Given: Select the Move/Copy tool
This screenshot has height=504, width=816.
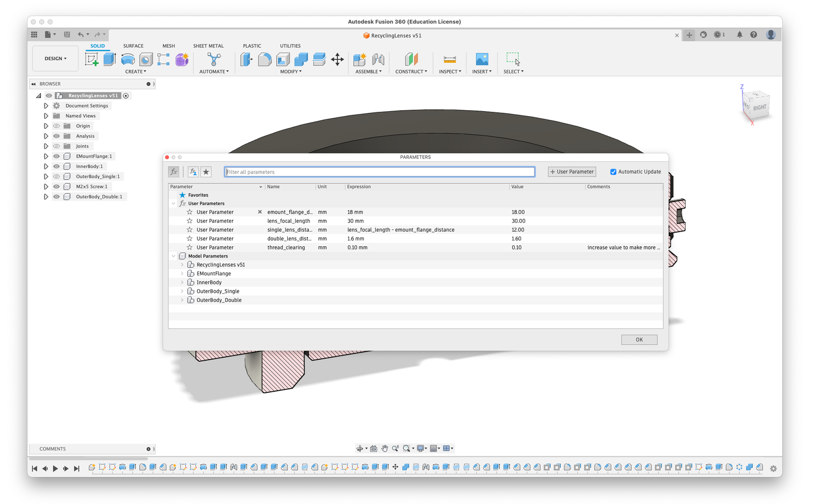Looking at the screenshot, I should tap(337, 59).
